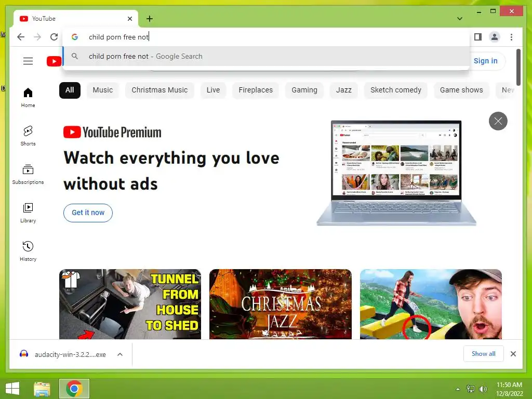Dismiss the YouTube Premium banner
This screenshot has width=532, height=399.
[x=498, y=121]
